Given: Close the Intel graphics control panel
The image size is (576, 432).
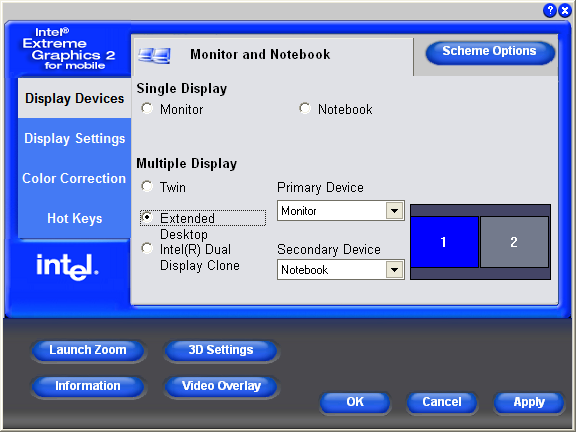Looking at the screenshot, I should pos(565,10).
